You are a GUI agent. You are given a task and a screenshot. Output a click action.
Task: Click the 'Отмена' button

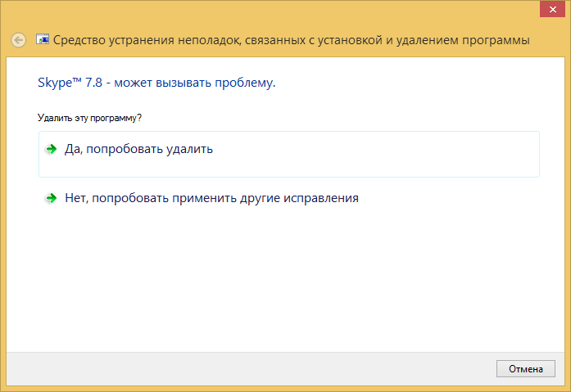pos(525,369)
